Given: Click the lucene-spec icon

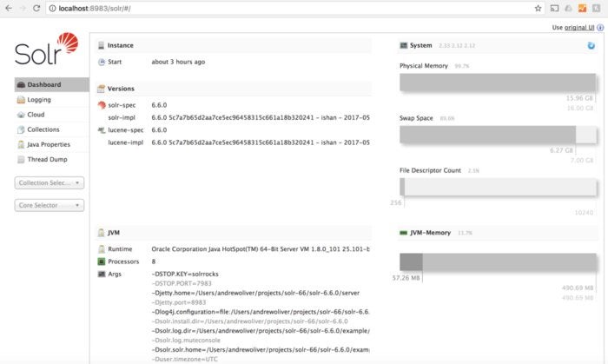Looking at the screenshot, I should [102, 130].
